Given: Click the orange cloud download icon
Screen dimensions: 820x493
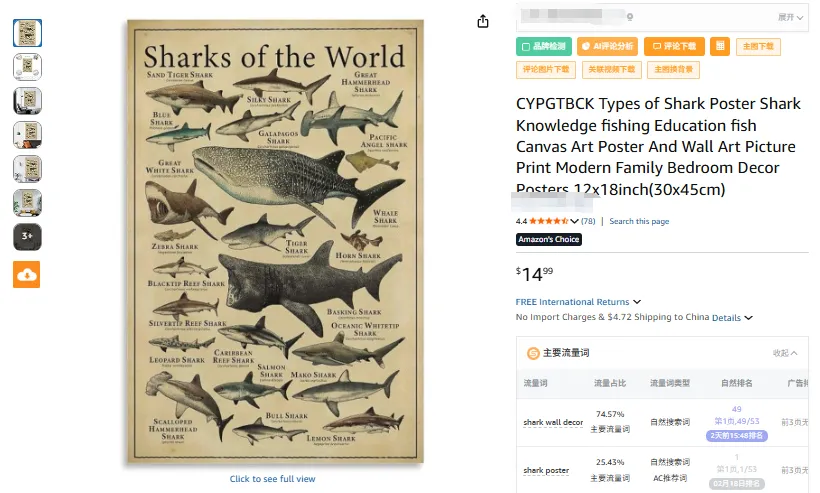Looking at the screenshot, I should click(x=27, y=274).
